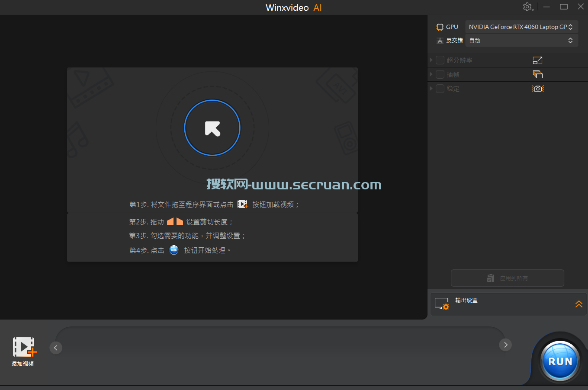Screen dimensions: 588x390
Task: Click the 应用到所有 button
Action: pos(508,278)
